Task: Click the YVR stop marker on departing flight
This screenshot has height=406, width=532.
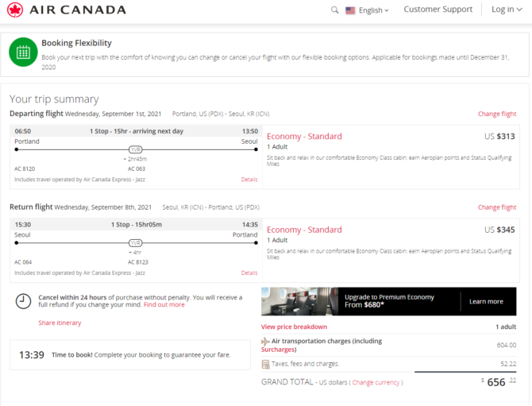Action: click(135, 149)
